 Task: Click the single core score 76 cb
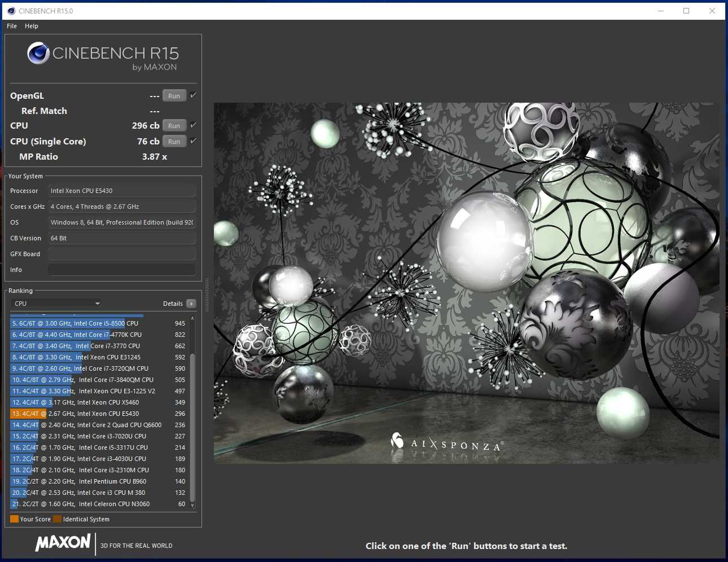pyautogui.click(x=148, y=142)
